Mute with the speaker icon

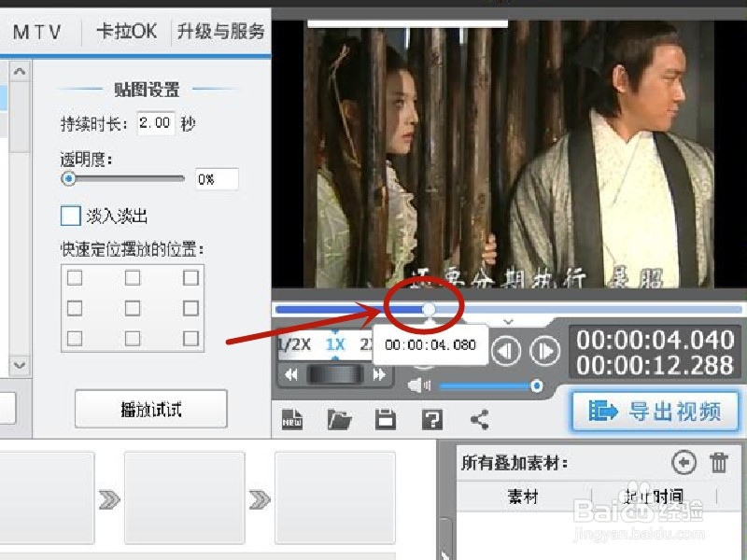coord(418,385)
